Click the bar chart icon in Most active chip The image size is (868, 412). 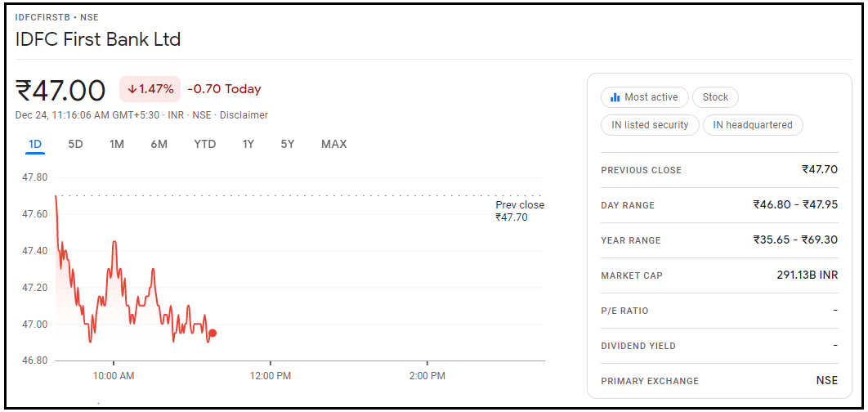[615, 97]
